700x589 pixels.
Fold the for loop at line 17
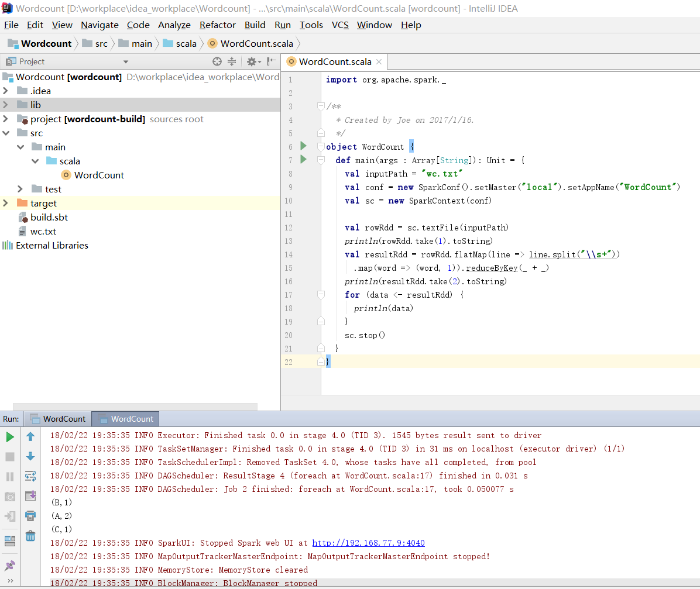click(321, 295)
